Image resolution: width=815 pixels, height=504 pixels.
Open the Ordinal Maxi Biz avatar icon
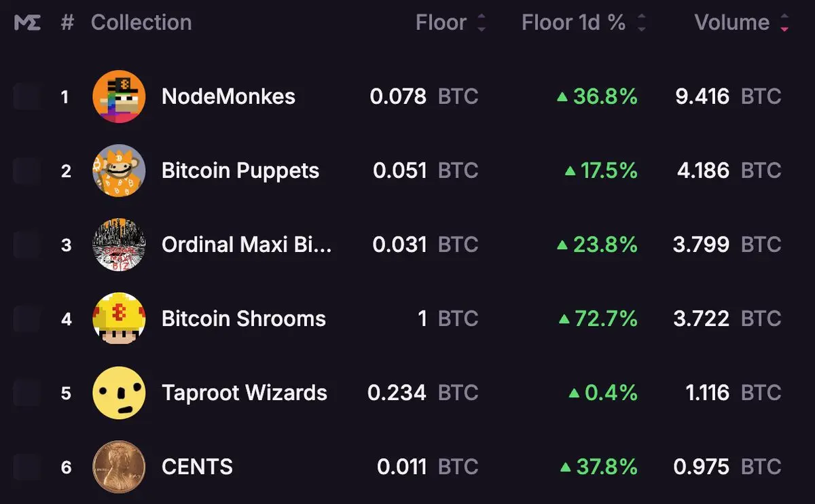tap(119, 245)
